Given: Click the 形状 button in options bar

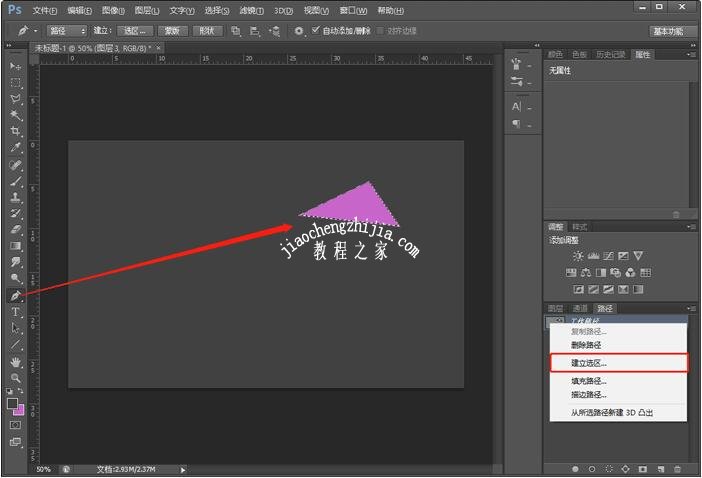Looking at the screenshot, I should (x=206, y=31).
